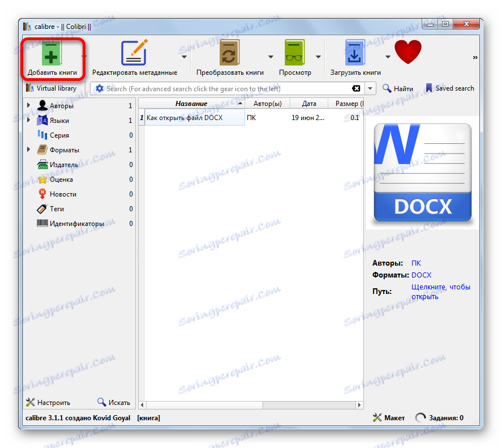
Task: Open the Преобразовать книги dropdown arrow
Action: click(x=271, y=57)
